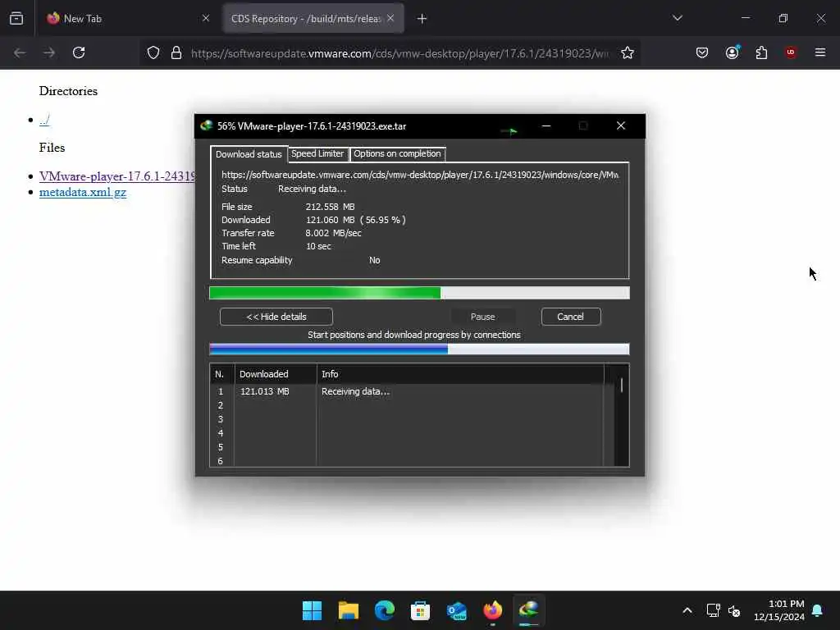
Task: Bookmark this page with star icon
Action: point(628,52)
